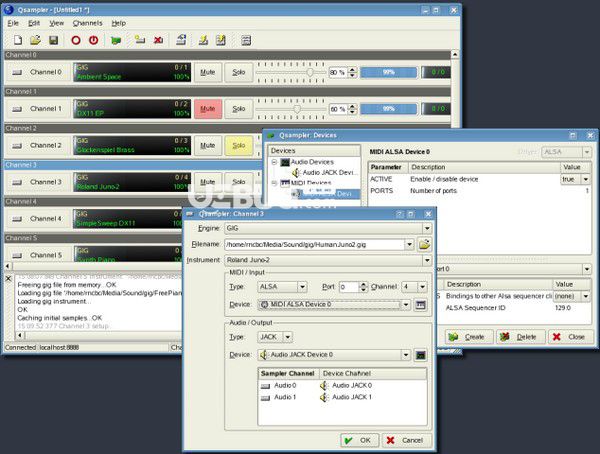The height and width of the screenshot is (454, 600).
Task: Create a new session with toolbar icon
Action: click(x=18, y=40)
